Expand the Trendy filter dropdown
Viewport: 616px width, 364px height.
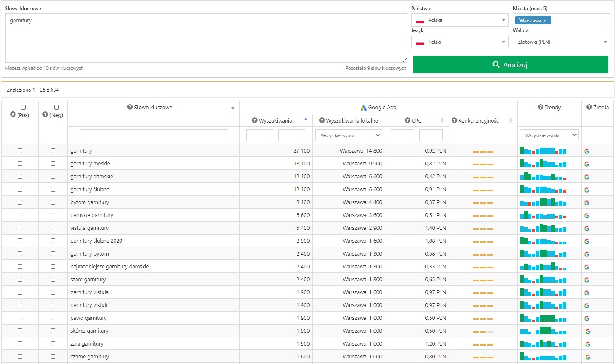coord(549,135)
